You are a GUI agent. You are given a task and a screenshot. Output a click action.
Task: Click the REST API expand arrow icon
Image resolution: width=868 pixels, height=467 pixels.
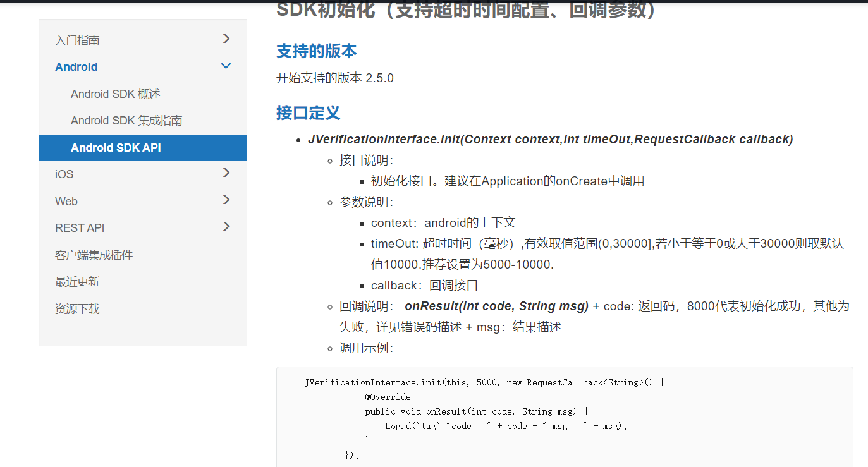coord(226,227)
